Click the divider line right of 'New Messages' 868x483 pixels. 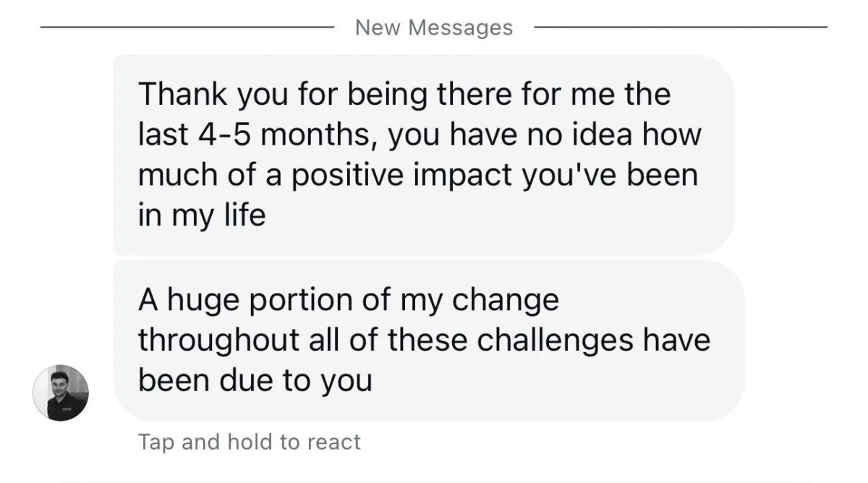point(681,27)
